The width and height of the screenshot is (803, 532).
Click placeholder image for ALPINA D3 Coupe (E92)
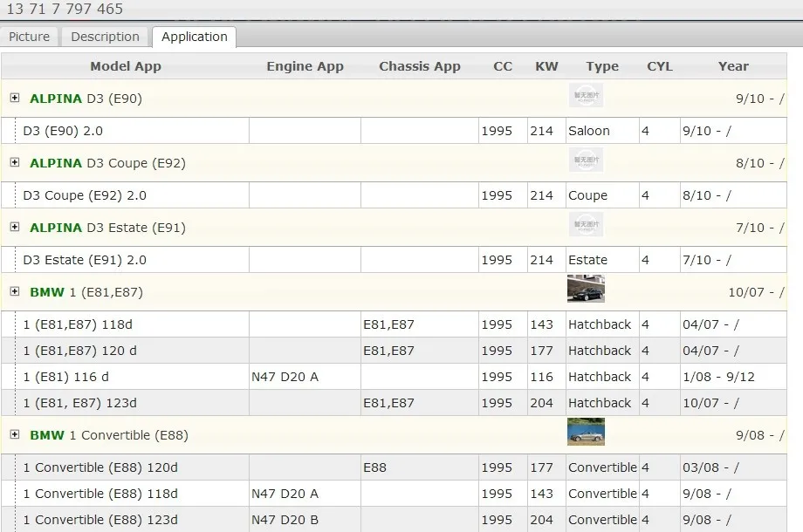(586, 160)
